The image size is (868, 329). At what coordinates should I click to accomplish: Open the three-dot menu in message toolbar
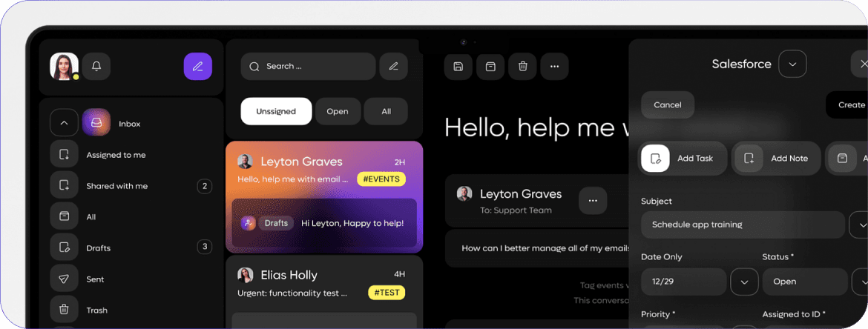pos(554,67)
